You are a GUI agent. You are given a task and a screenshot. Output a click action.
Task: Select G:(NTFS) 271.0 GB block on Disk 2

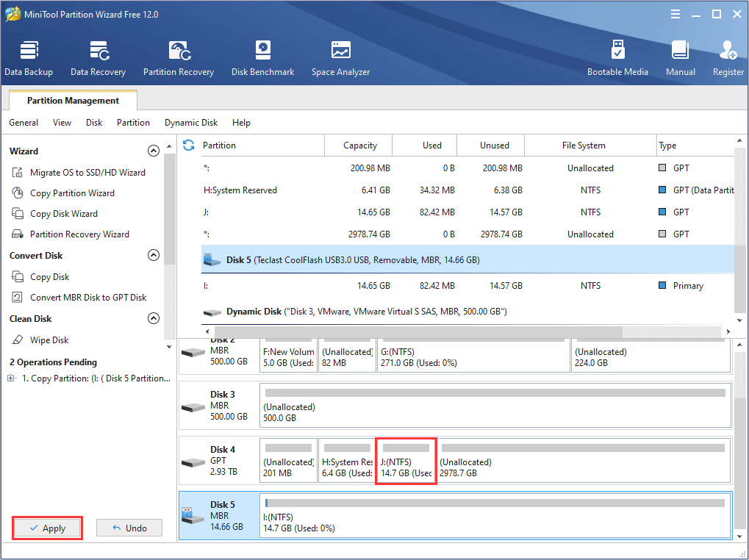[473, 356]
